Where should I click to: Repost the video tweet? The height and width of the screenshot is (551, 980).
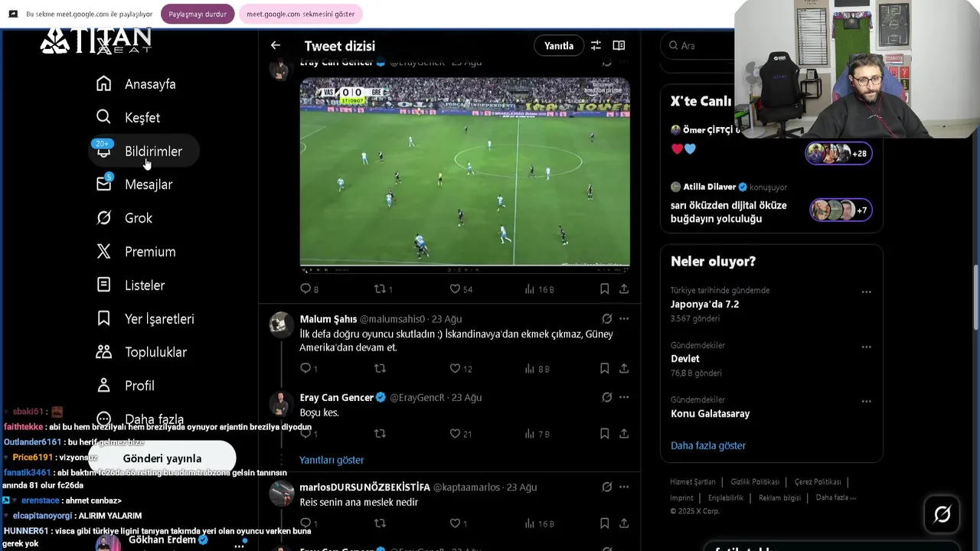[383, 289]
